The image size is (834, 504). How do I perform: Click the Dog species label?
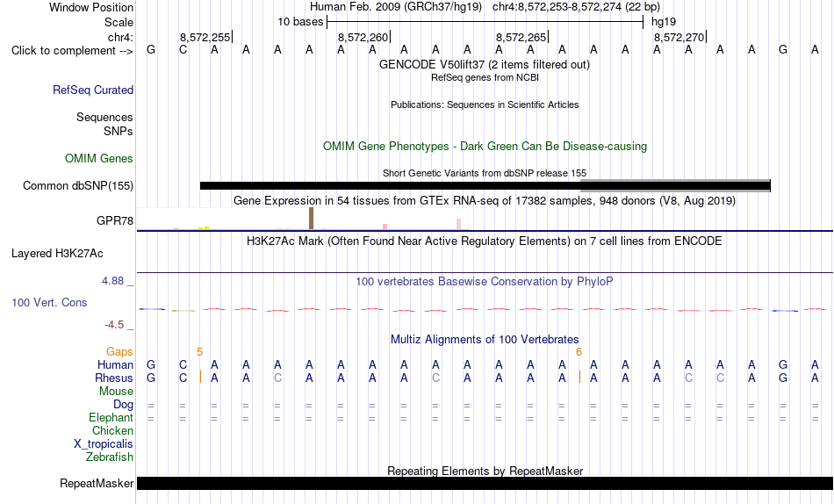tap(124, 405)
